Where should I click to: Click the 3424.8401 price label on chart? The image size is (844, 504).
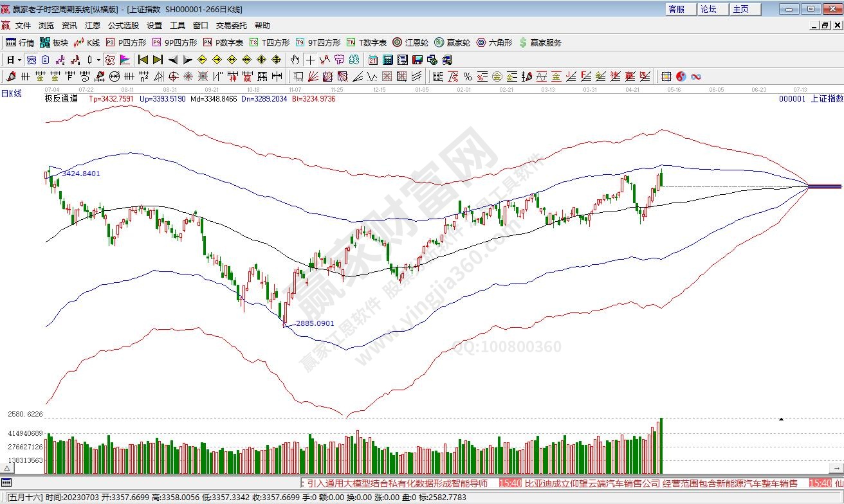[x=81, y=174]
